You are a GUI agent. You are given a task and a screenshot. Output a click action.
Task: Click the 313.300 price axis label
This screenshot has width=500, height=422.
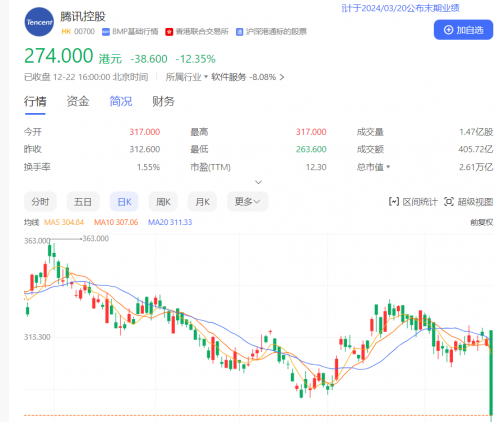click(x=37, y=337)
